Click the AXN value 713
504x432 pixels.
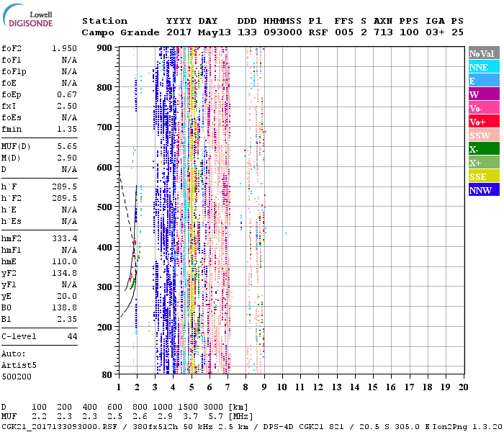[383, 32]
